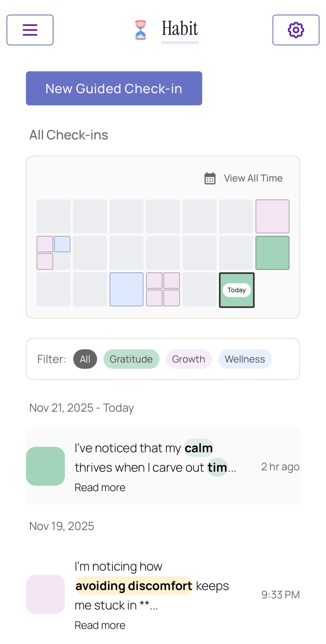Screen dimensions: 326x644
Task: Open View All Time range selector
Action: coord(253,178)
